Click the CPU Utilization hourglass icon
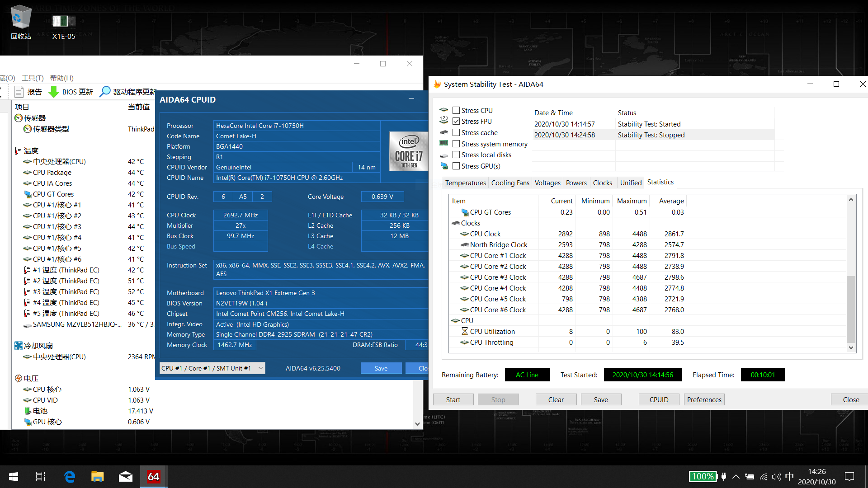The image size is (868, 488). coord(465,331)
